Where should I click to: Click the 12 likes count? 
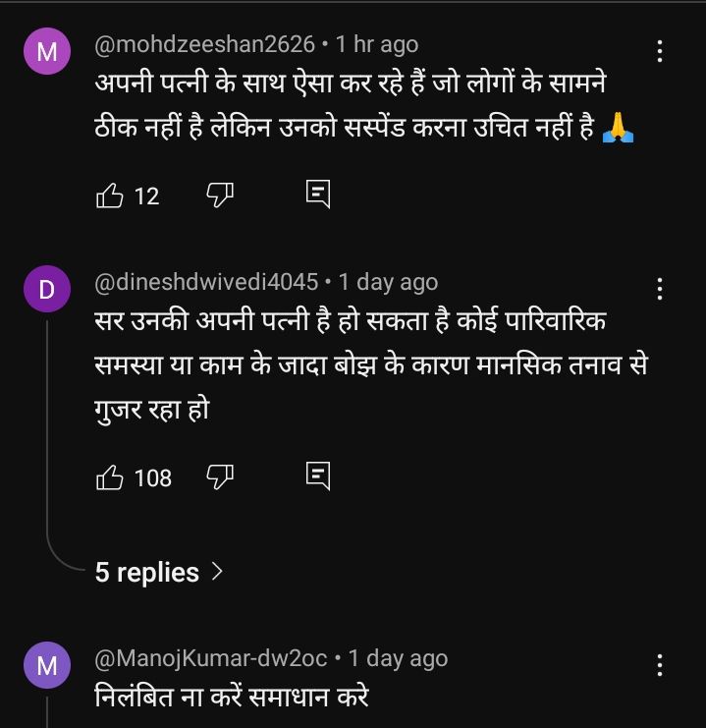[146, 196]
